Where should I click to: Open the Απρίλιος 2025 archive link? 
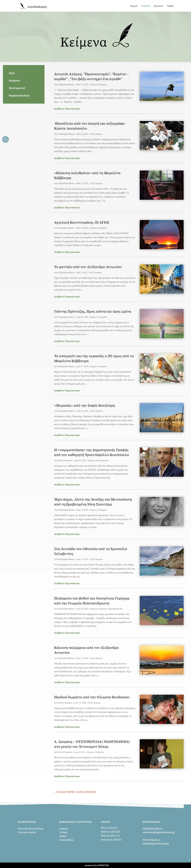[x=110, y=832]
